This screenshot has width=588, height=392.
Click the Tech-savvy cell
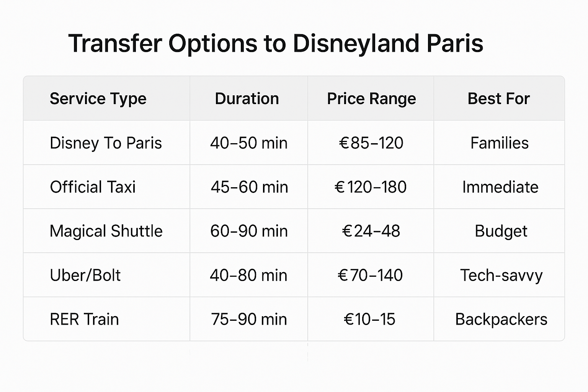pyautogui.click(x=501, y=275)
